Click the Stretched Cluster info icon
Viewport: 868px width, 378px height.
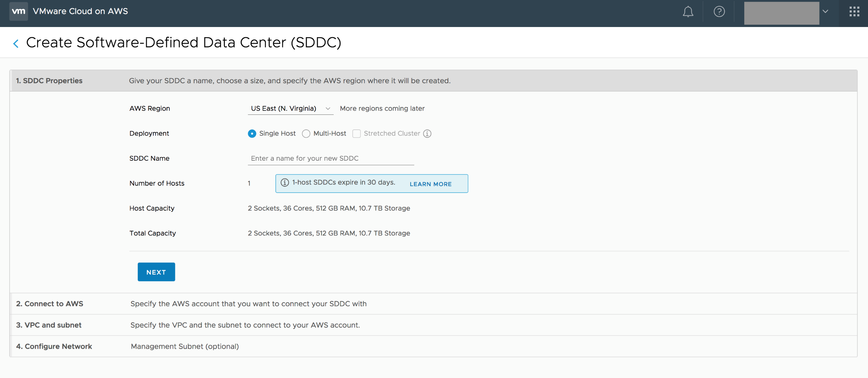tap(427, 134)
